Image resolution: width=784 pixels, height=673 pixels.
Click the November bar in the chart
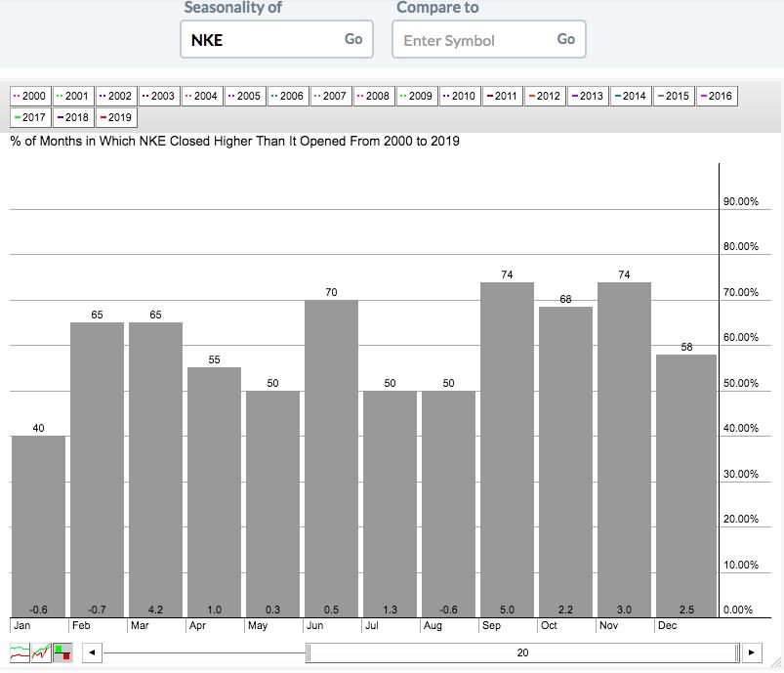pyautogui.click(x=624, y=450)
